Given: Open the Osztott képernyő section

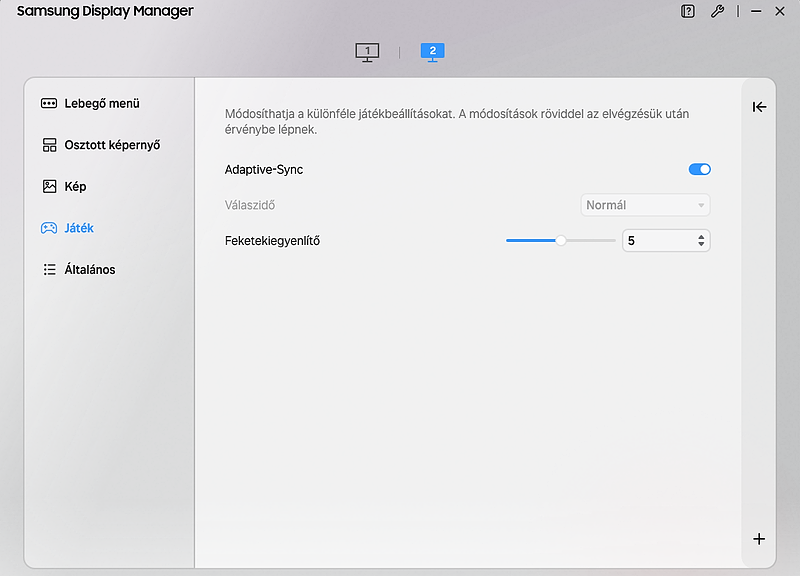Looking at the screenshot, I should click(x=112, y=145).
